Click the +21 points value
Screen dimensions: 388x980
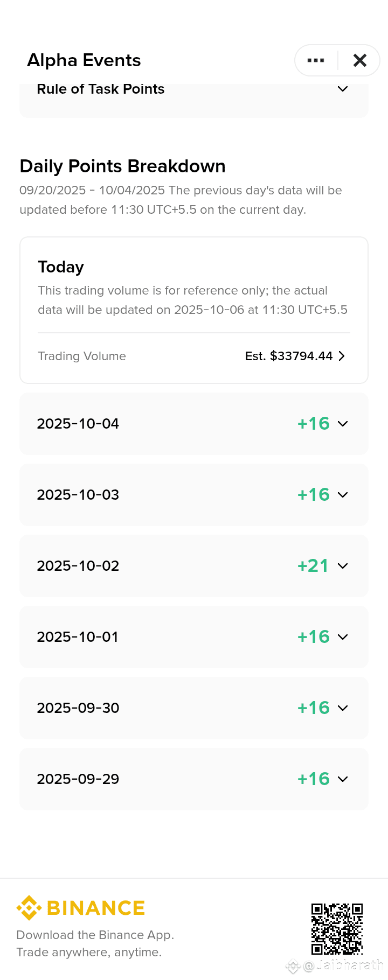coord(313,566)
